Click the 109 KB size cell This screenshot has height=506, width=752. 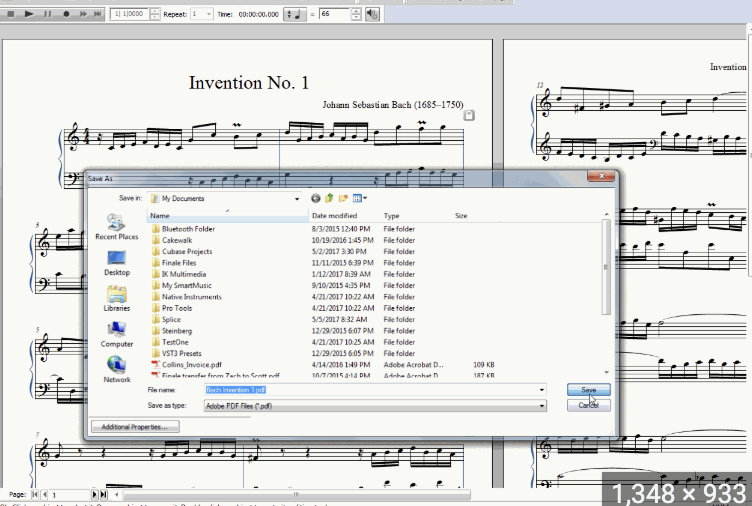click(483, 365)
